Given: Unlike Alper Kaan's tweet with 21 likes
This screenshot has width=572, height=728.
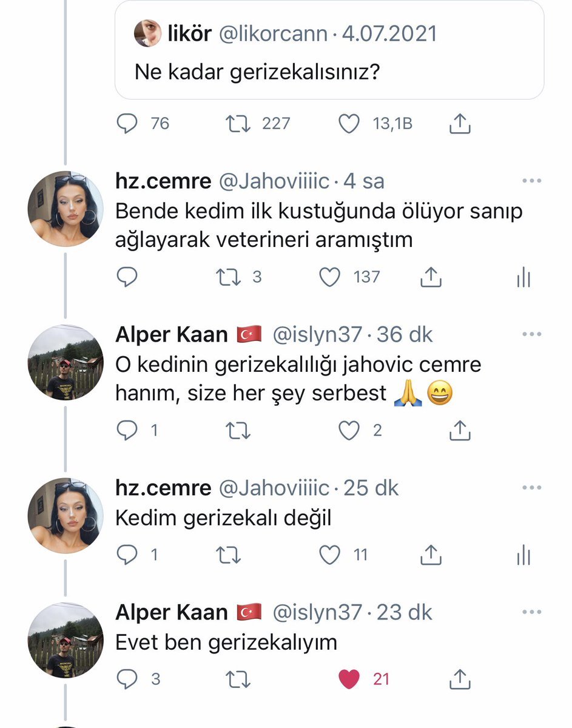Looking at the screenshot, I should 349,679.
